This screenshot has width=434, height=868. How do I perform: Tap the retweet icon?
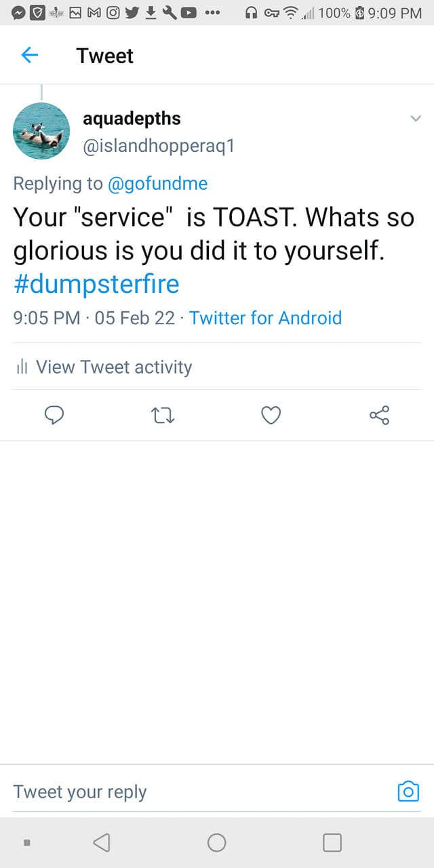[x=163, y=415]
